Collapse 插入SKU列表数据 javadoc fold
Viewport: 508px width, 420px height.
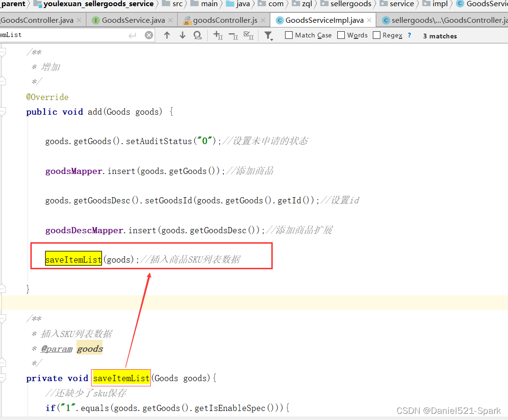point(2,319)
